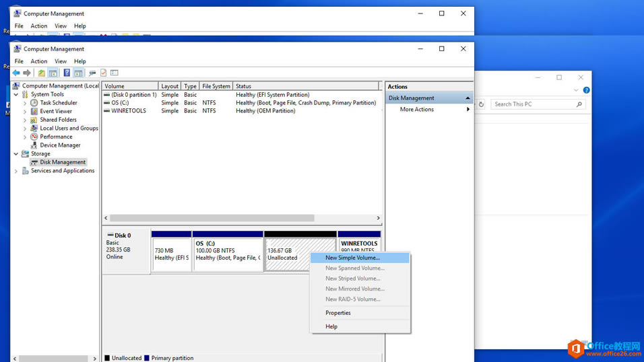
Task: Open the Help menu in front window
Action: (x=79, y=61)
